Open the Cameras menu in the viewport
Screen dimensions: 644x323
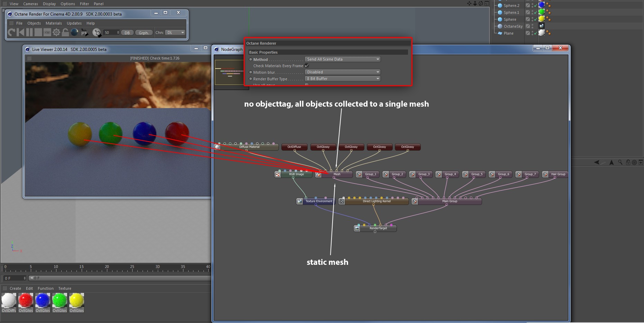pyautogui.click(x=30, y=4)
